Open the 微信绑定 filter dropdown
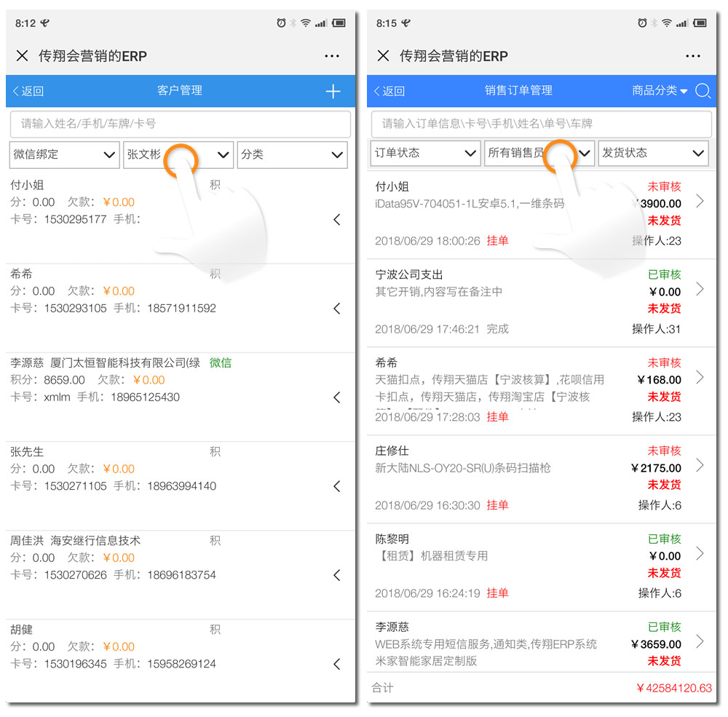Image resolution: width=728 pixels, height=717 pixels. (x=65, y=154)
